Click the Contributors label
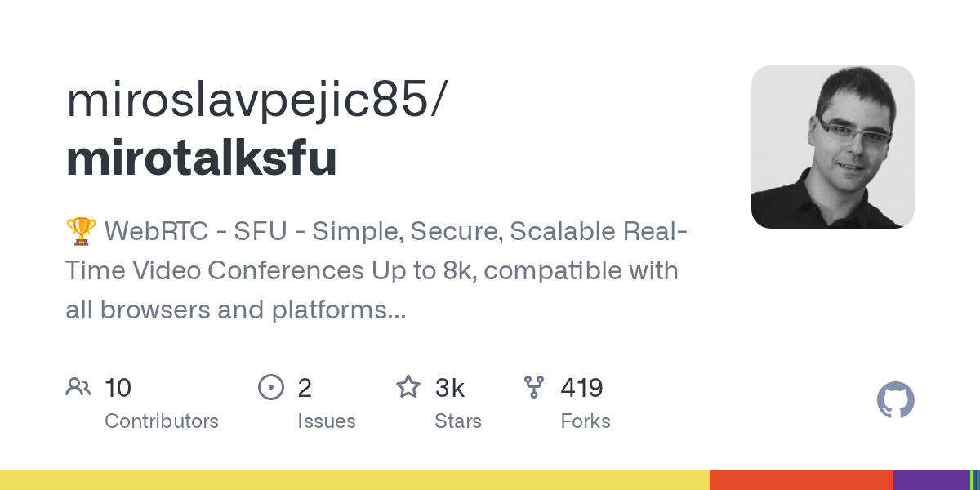The image size is (980, 490). coord(162,421)
